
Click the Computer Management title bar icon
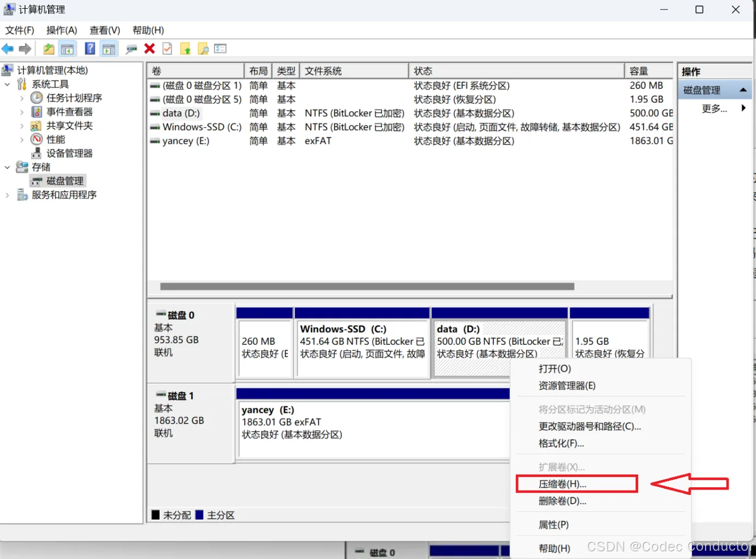pos(9,9)
